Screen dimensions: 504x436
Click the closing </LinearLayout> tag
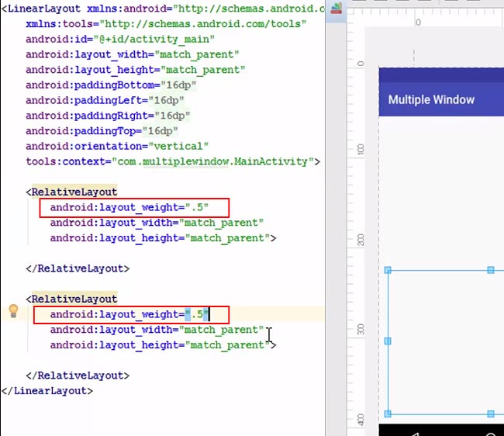[47, 391]
